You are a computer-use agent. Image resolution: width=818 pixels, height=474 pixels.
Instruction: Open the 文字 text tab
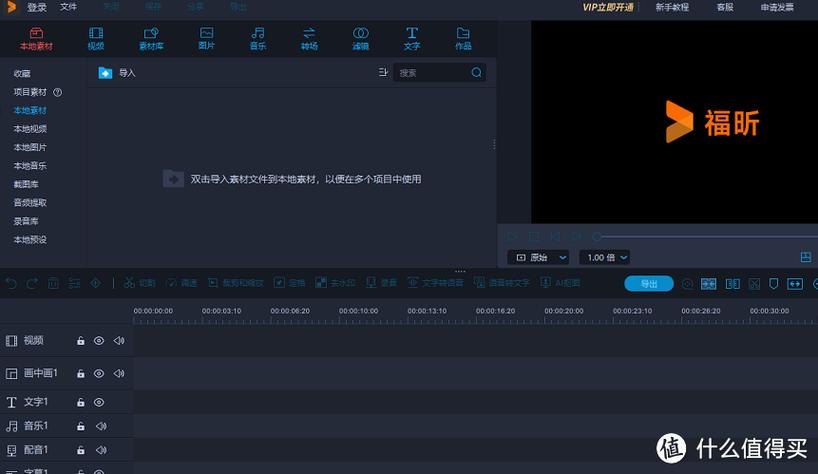pyautogui.click(x=412, y=39)
